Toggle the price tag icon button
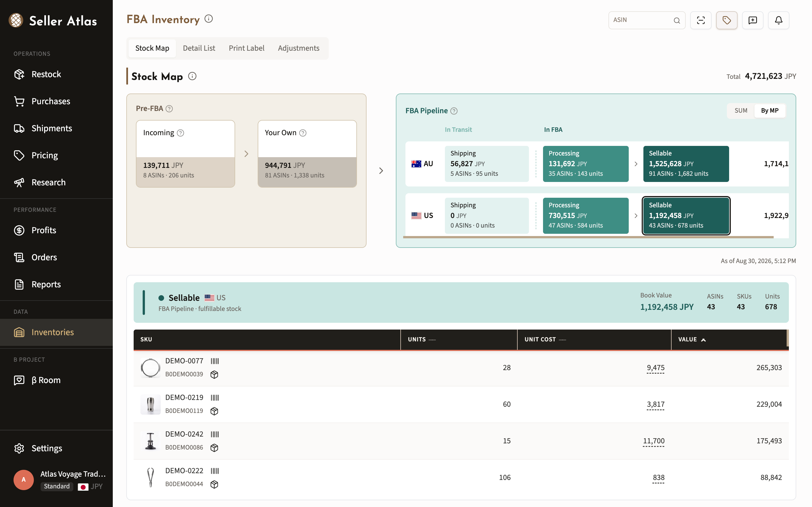The width and height of the screenshot is (812, 507). 727,20
